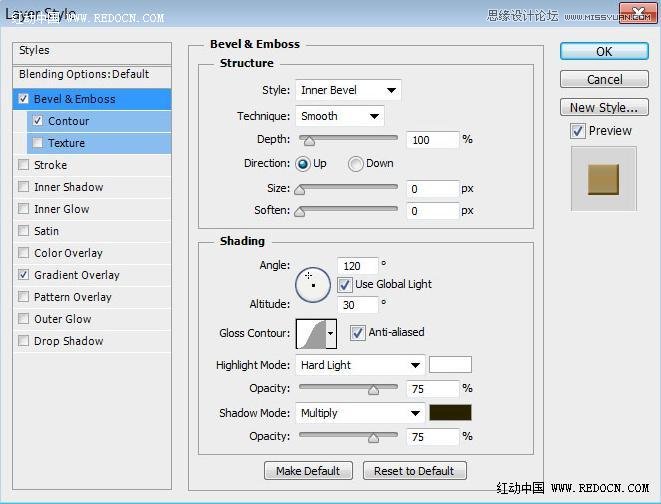Screen dimensions: 661x504
Task: Click the Depth percentage input field
Action: (432, 140)
